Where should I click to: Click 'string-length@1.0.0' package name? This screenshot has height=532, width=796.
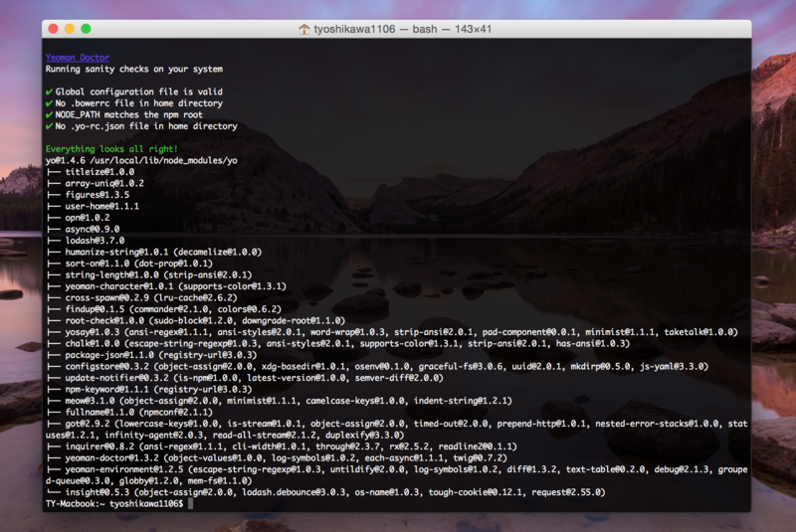[112, 274]
